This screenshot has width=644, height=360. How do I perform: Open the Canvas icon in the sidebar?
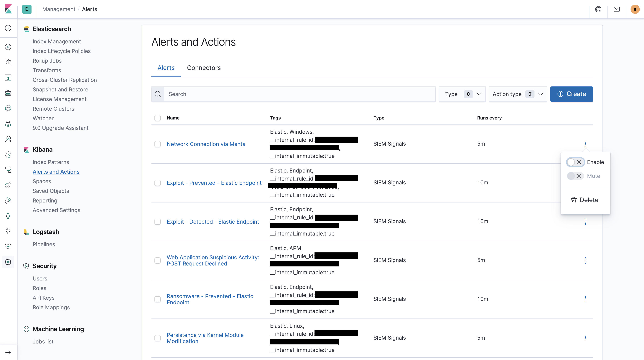tap(8, 93)
